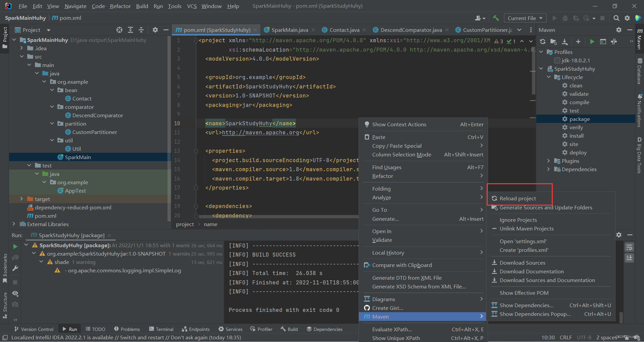This screenshot has width=644, height=342.
Task: Expand Plugins node in Maven panel
Action: click(x=549, y=161)
